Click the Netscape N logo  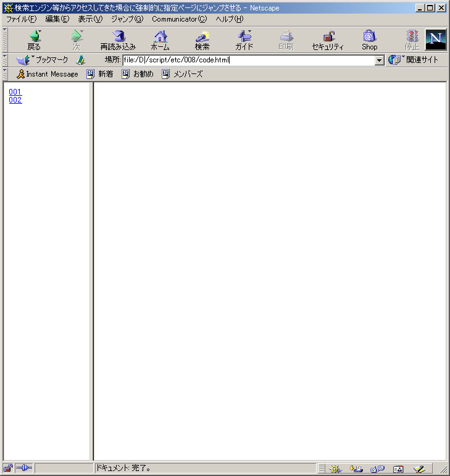pos(436,40)
